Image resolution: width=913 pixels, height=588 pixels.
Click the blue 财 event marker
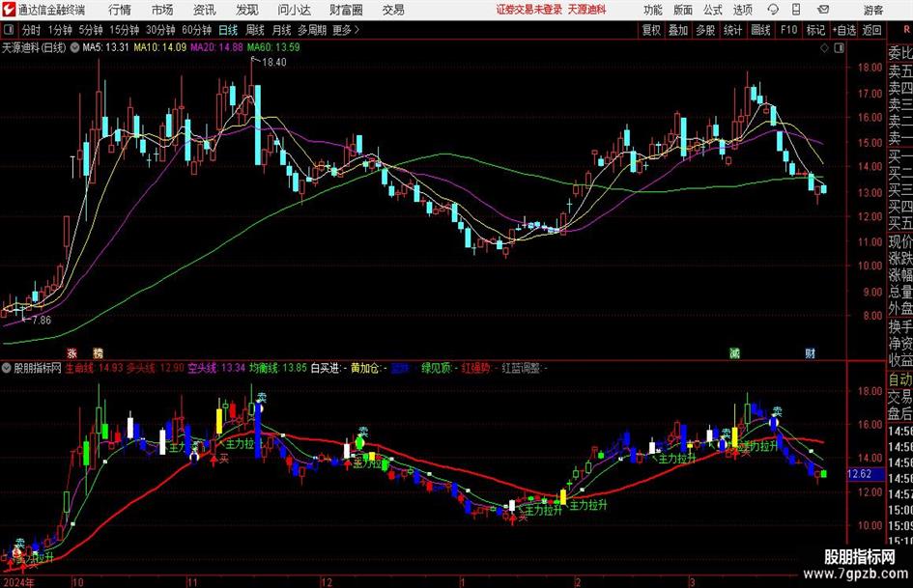tap(810, 352)
